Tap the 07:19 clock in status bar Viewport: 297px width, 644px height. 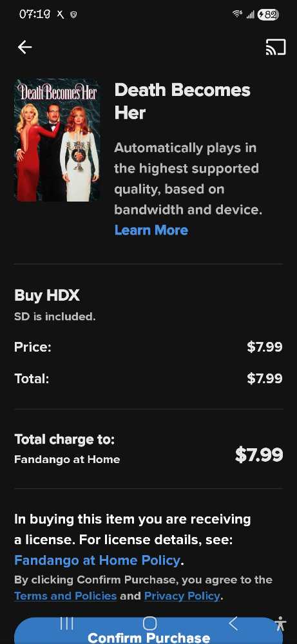(36, 15)
